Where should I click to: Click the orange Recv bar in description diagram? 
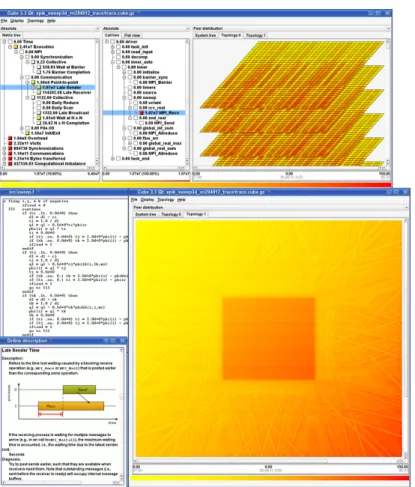(71, 406)
